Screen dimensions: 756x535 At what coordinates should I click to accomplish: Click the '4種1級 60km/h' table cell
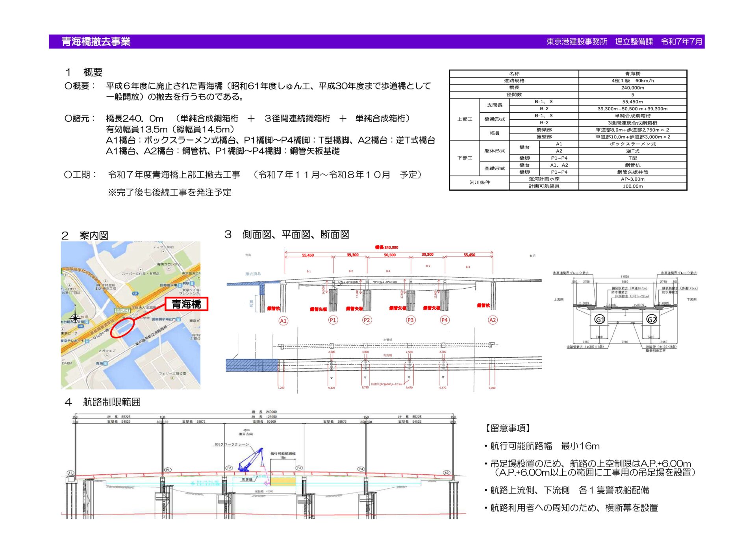[633, 81]
